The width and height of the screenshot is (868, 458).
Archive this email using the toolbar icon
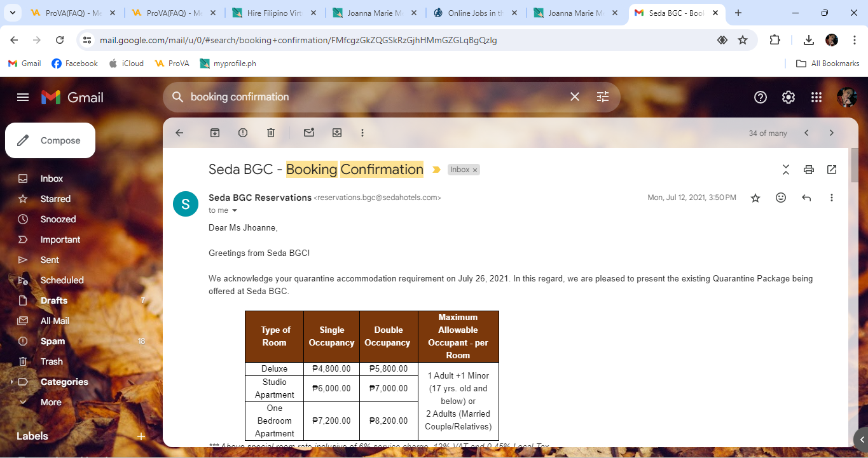pos(215,133)
